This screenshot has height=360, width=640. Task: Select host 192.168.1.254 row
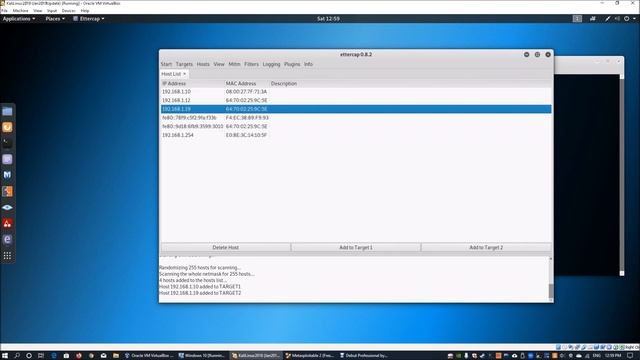pyautogui.click(x=356, y=135)
